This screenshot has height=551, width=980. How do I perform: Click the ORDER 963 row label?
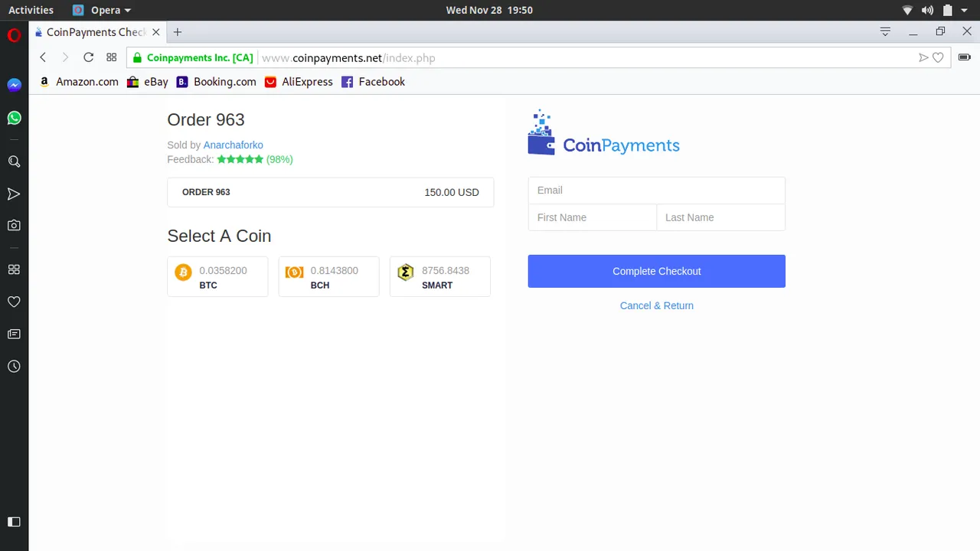point(206,192)
